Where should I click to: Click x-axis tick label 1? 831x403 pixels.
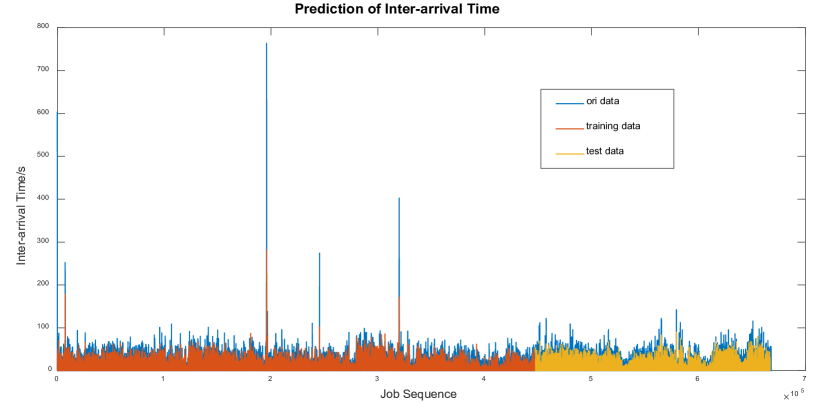(x=163, y=379)
